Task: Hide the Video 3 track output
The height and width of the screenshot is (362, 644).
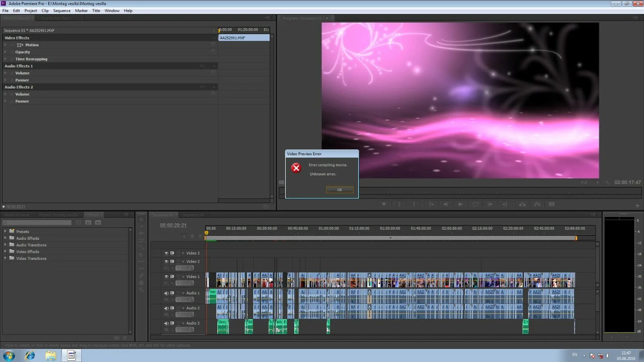Action: point(166,253)
